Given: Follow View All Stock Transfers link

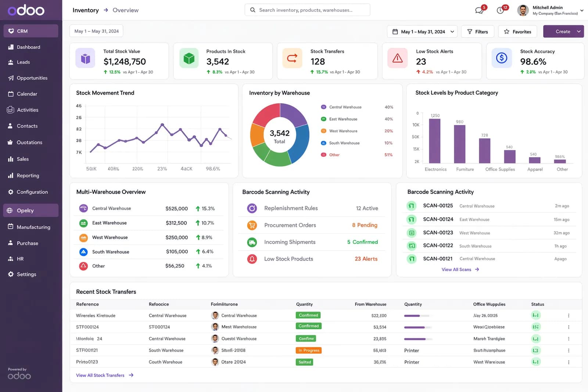Looking at the screenshot, I should click(104, 375).
